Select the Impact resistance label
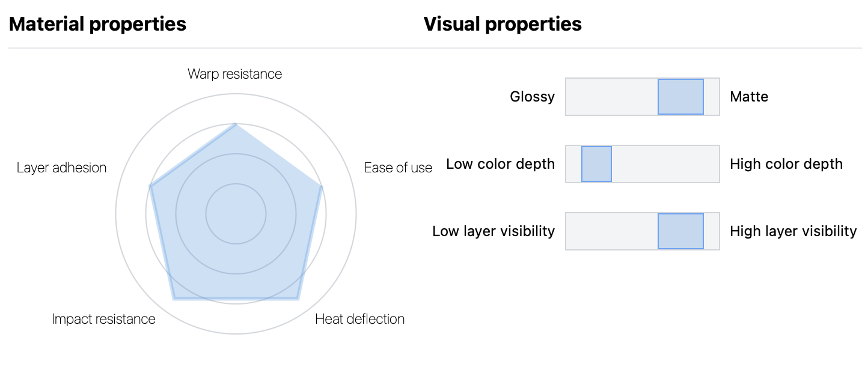This screenshot has height=376, width=868. [103, 319]
